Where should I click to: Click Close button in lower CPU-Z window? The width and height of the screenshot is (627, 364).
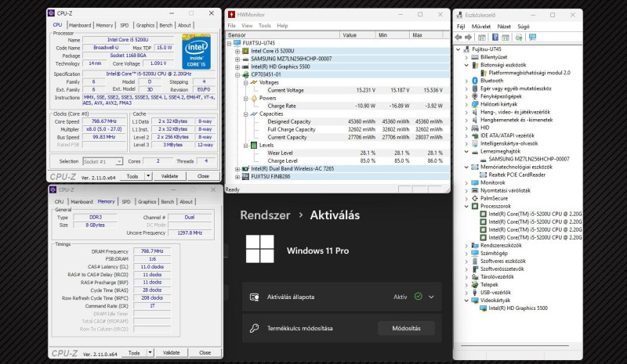coord(205,352)
